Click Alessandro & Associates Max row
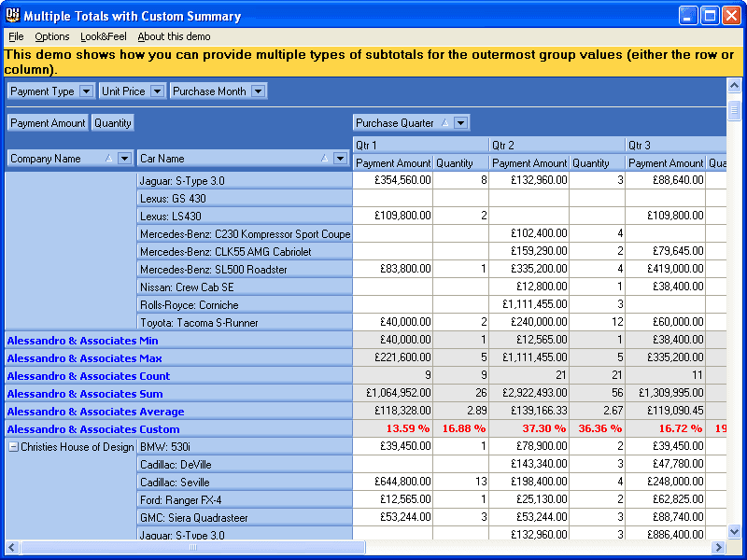 [178, 358]
